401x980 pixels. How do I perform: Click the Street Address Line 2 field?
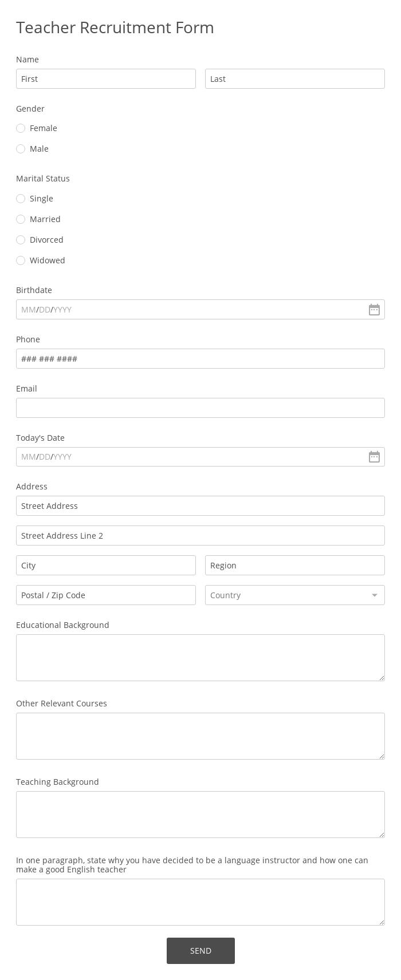click(200, 536)
